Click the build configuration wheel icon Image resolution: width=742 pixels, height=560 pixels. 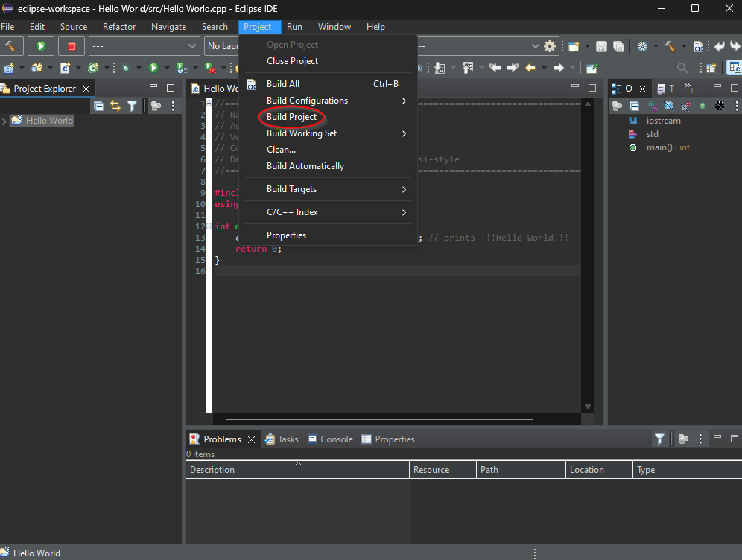pyautogui.click(x=642, y=46)
